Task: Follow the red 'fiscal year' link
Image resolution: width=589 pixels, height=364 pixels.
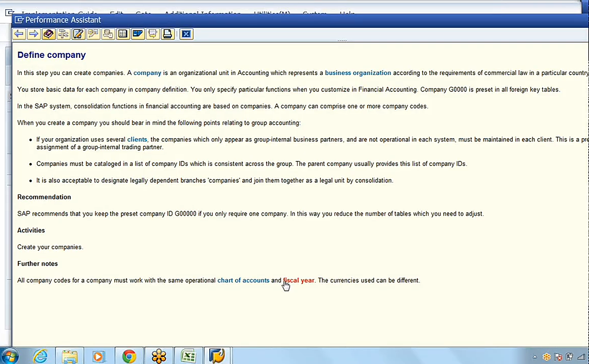Action: [299, 280]
